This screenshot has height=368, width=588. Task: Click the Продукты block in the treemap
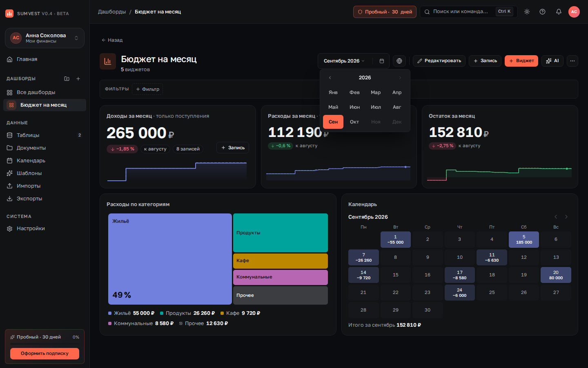point(281,233)
